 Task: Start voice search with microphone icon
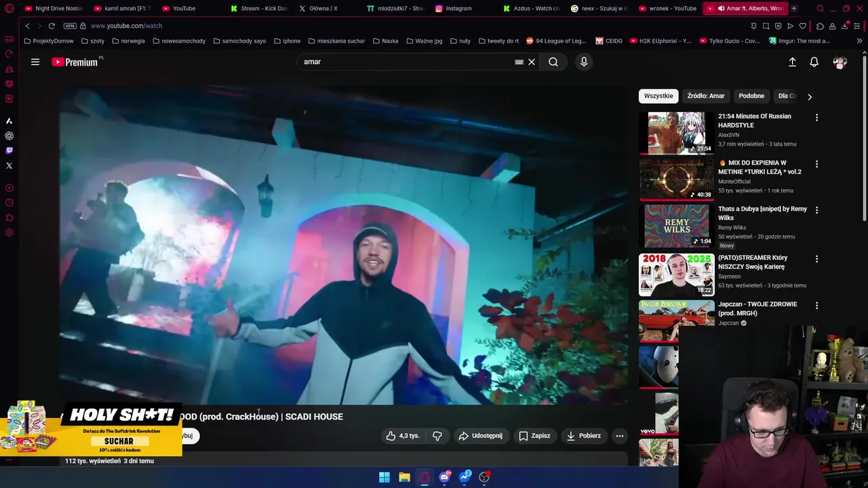point(584,62)
